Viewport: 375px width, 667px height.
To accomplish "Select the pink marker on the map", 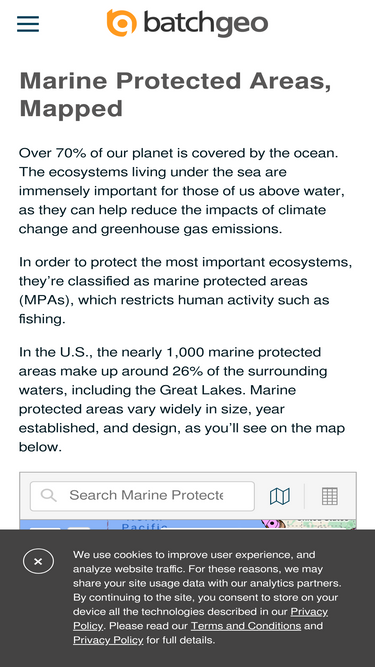I will click(x=271, y=524).
